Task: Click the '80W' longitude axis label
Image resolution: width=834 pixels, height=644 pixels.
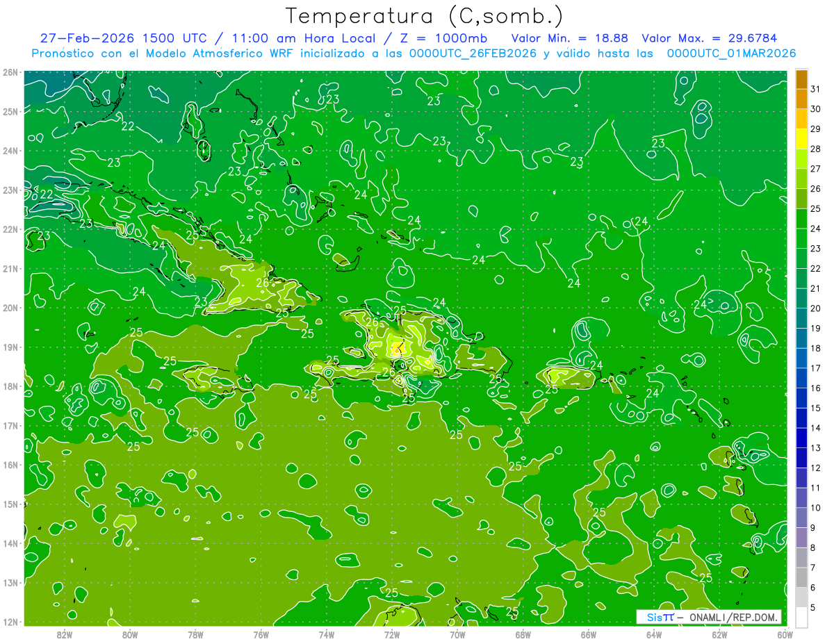Action: (x=130, y=634)
